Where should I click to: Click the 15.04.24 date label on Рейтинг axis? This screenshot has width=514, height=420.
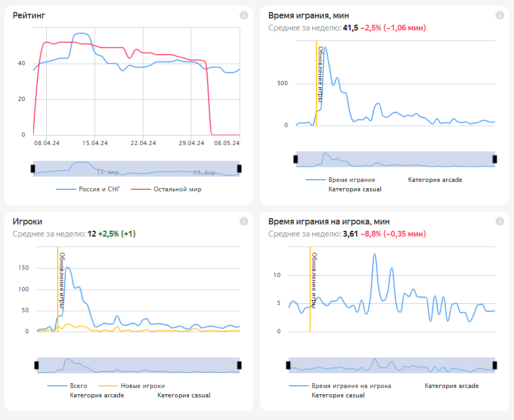pos(95,143)
